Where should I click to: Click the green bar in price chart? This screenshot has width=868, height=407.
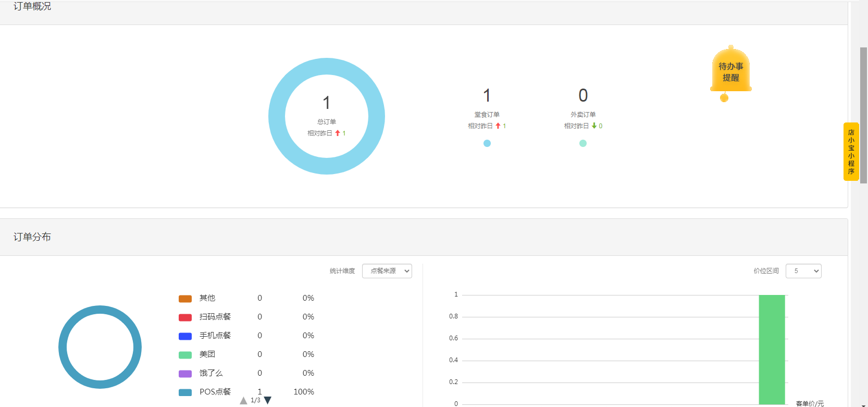(x=772, y=349)
